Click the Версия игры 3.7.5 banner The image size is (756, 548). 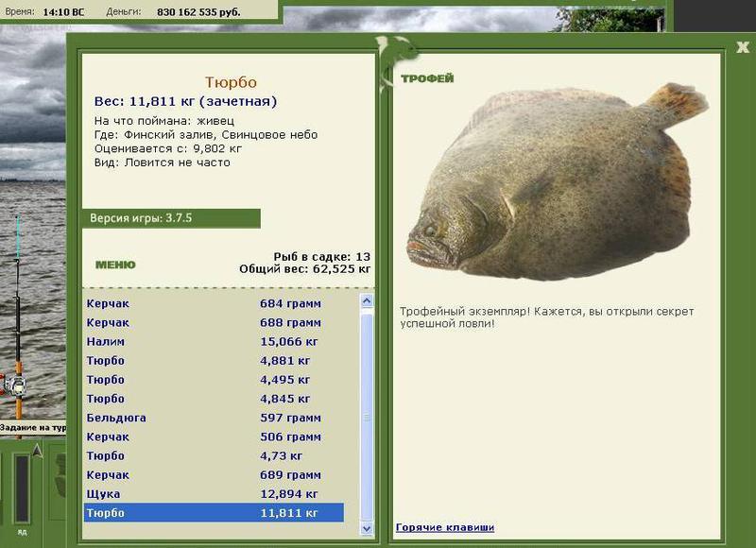171,218
